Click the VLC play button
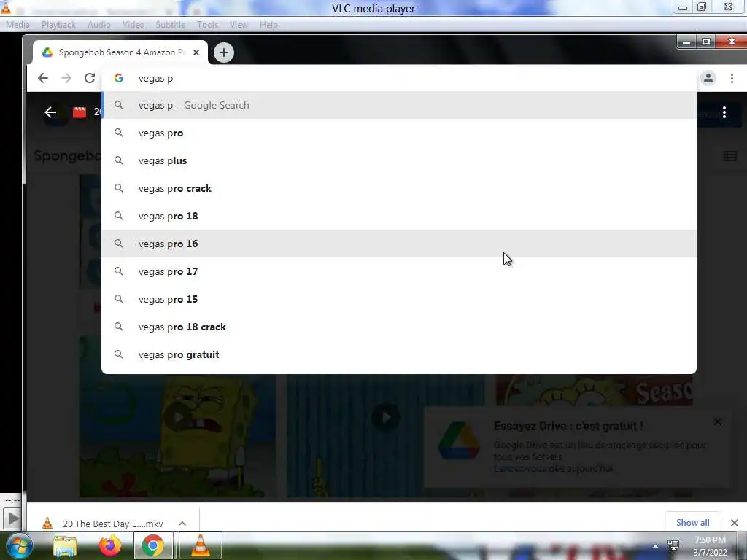The height and width of the screenshot is (560, 747). tap(12, 518)
